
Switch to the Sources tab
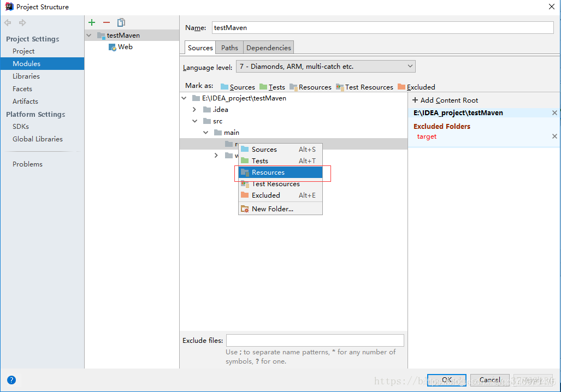[200, 47]
